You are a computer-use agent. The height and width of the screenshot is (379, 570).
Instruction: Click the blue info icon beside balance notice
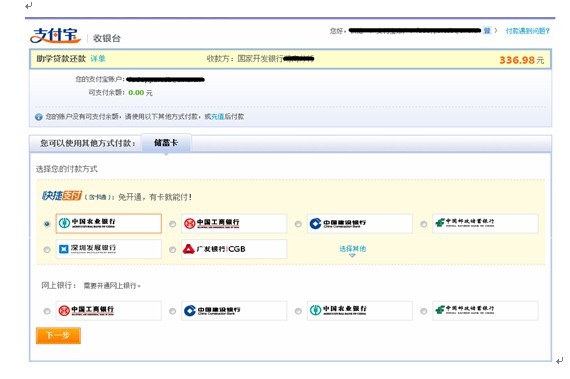(39, 117)
